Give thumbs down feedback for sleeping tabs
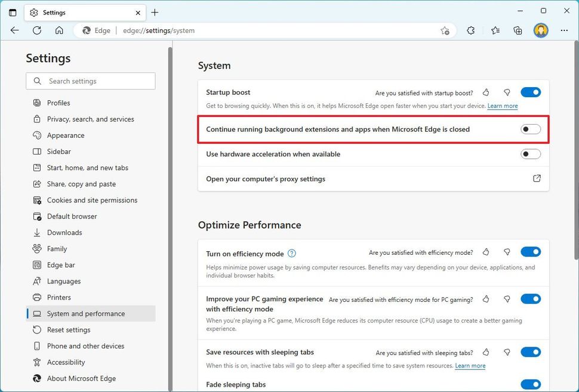 click(x=507, y=352)
